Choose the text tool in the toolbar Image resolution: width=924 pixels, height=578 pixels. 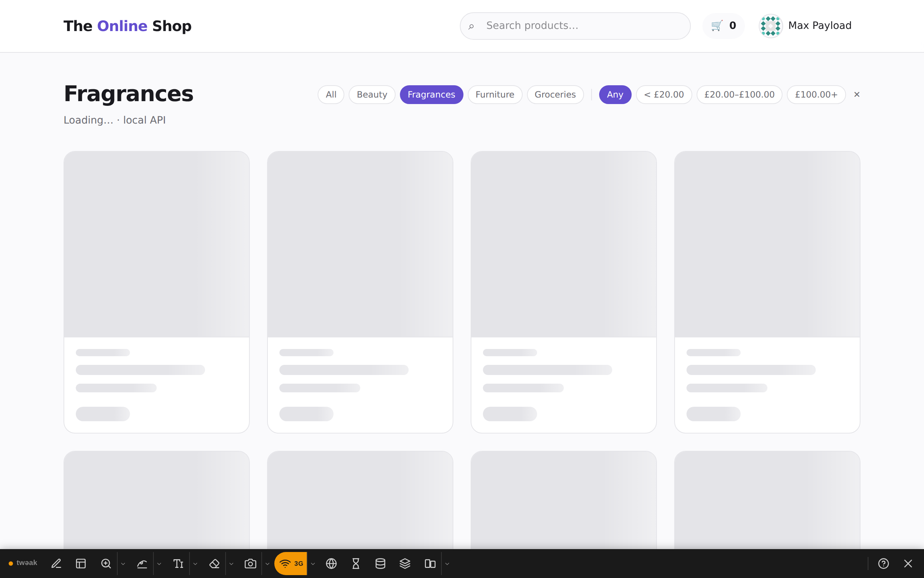click(x=178, y=564)
